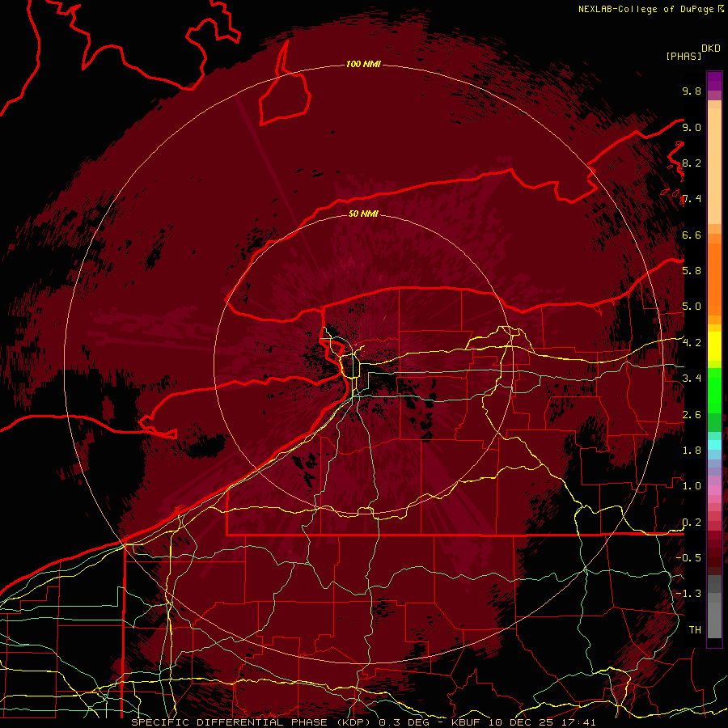
Task: Click the purple top segment of color bar
Action: coord(714,81)
